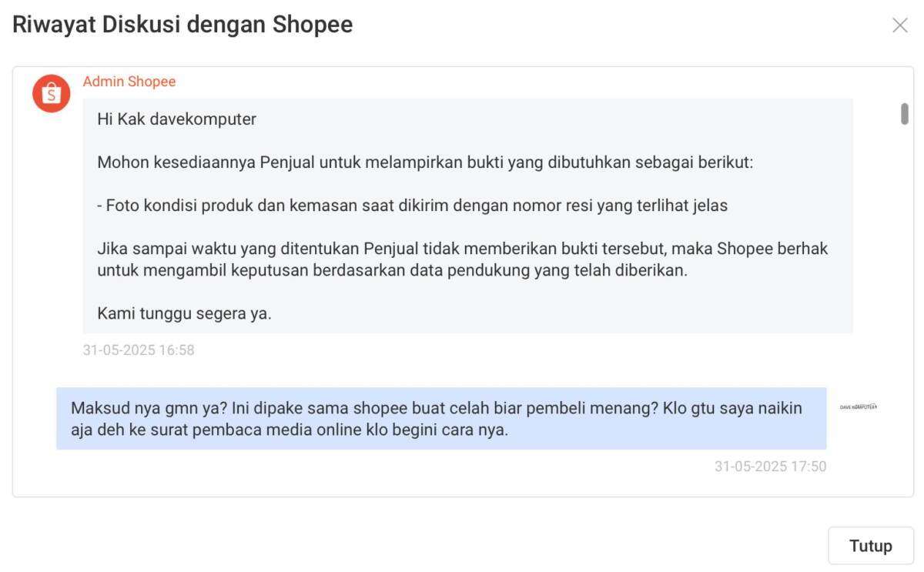Click the line Kami tunggu segera ya

(184, 313)
